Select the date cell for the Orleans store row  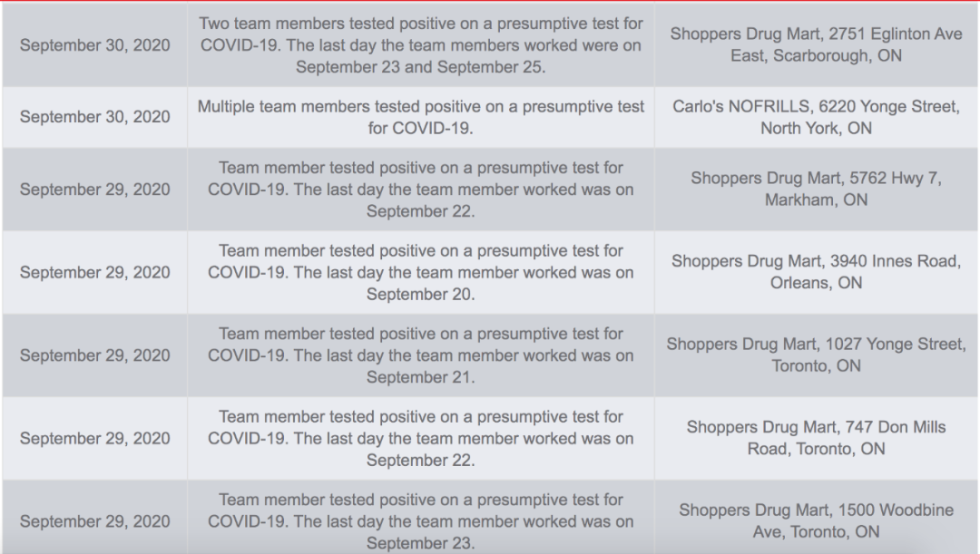coord(94,272)
